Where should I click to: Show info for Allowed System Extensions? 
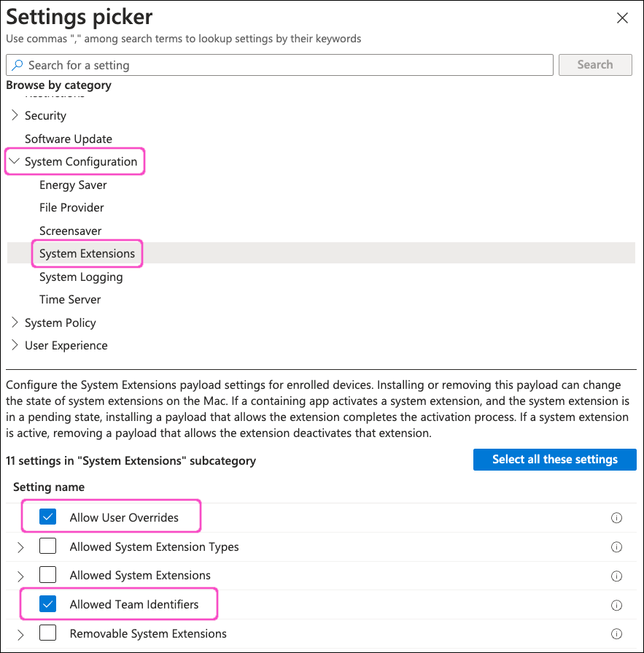[x=616, y=576]
